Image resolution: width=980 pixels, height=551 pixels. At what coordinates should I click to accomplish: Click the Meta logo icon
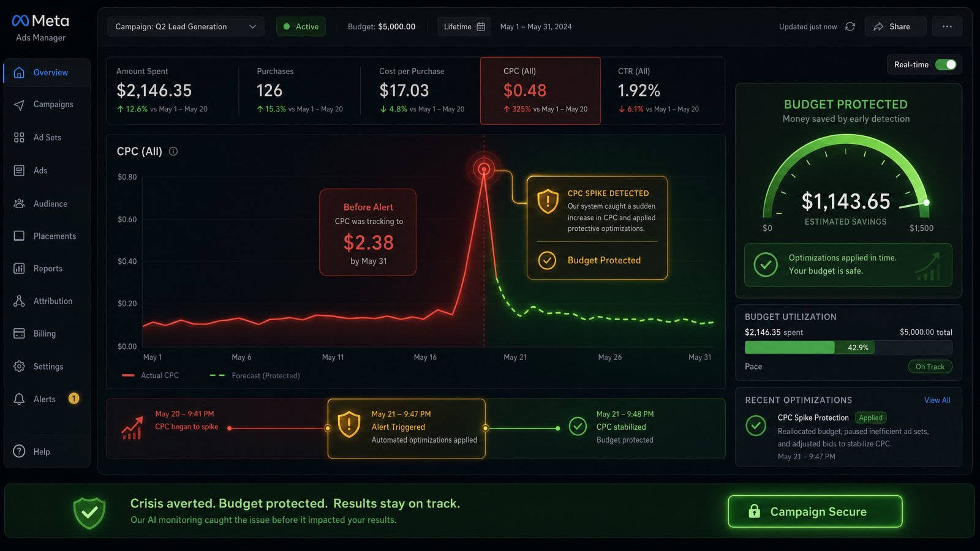[20, 21]
